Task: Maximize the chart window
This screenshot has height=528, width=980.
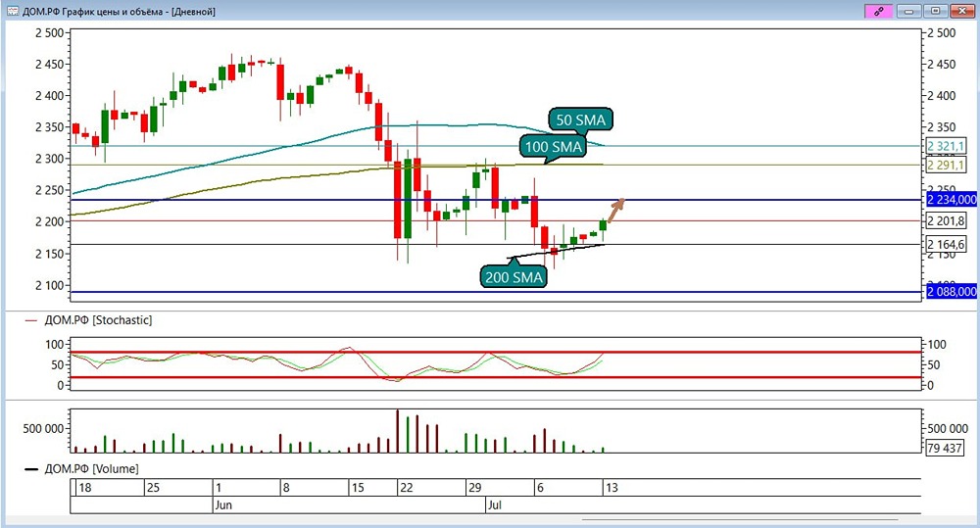Action: (936, 11)
